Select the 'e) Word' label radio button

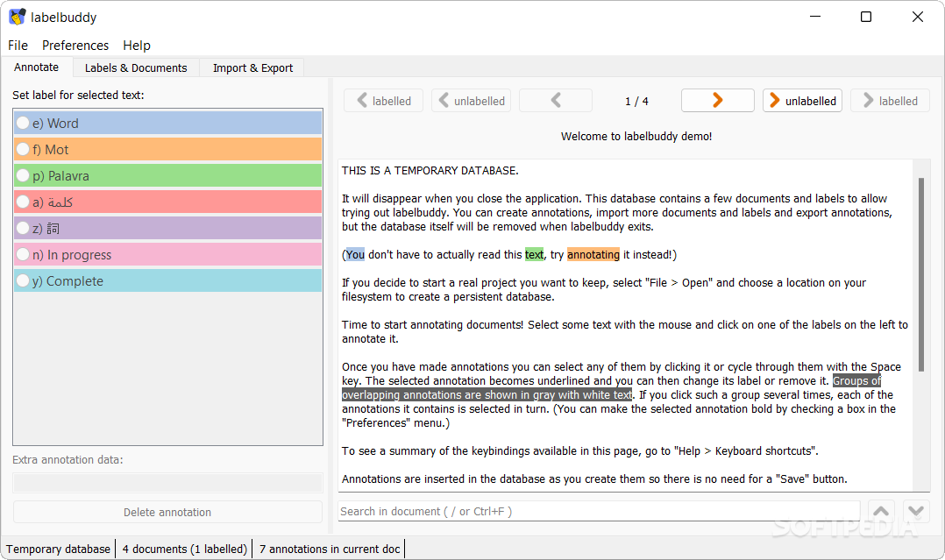23,123
